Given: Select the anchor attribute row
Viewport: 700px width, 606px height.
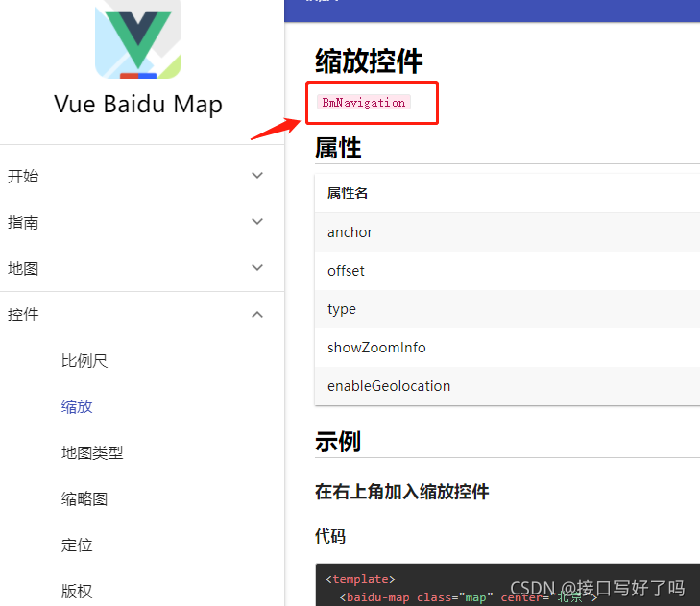Looking at the screenshot, I should pyautogui.click(x=507, y=232).
